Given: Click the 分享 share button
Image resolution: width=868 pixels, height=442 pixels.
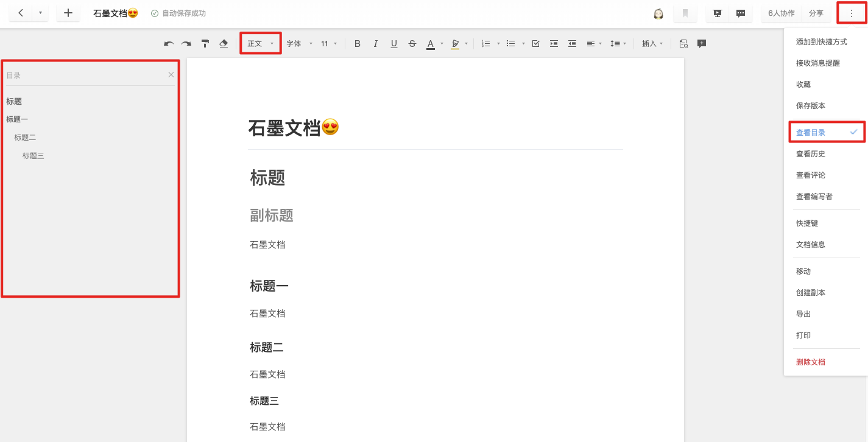Looking at the screenshot, I should click(x=817, y=13).
